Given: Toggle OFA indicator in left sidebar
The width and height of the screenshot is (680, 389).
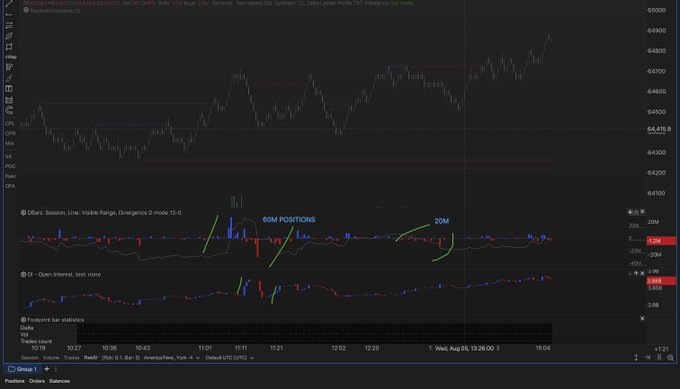Looking at the screenshot, I should pos(10,186).
